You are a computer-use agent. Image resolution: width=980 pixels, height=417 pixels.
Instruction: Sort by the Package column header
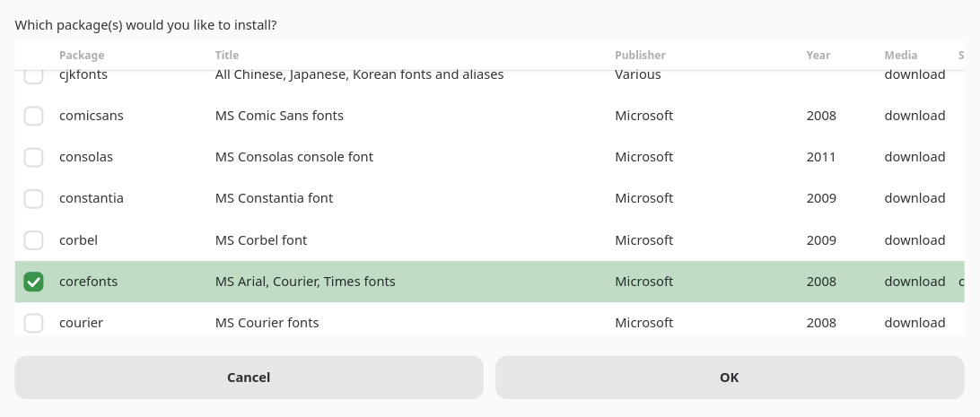[82, 56]
